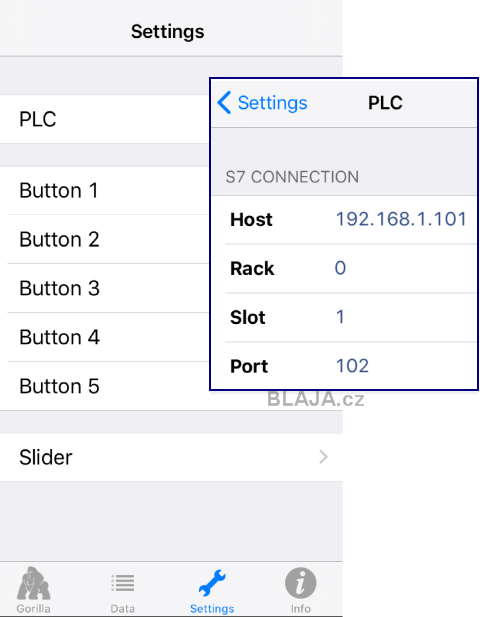Open Button 1 settings row
This screenshot has height=617, width=480.
(104, 190)
